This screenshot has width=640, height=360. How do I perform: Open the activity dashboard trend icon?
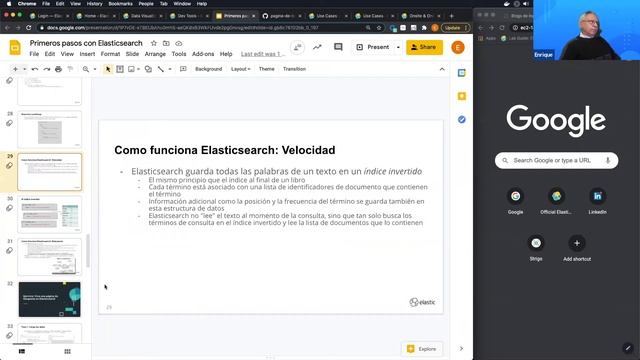(x=317, y=47)
